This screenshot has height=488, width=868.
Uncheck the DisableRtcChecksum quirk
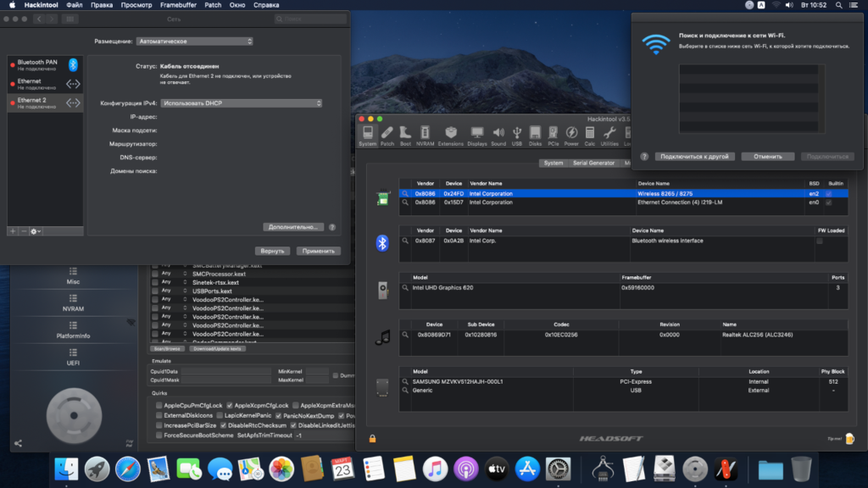click(x=223, y=425)
